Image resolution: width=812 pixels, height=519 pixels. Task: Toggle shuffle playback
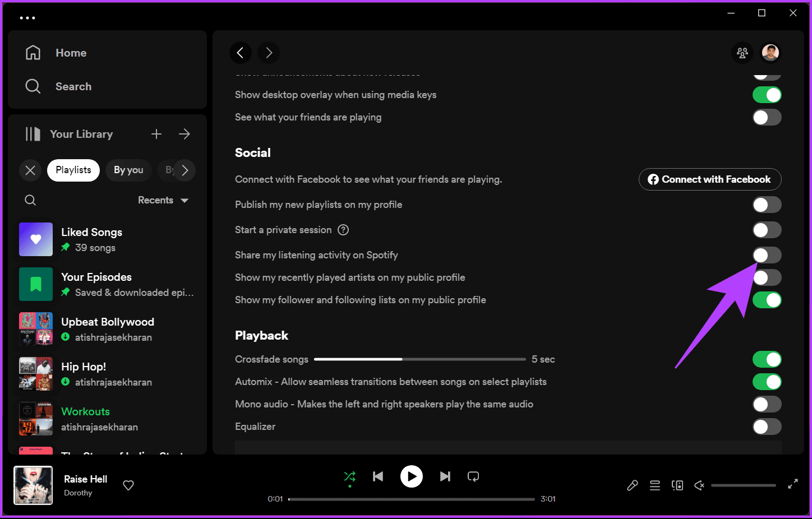click(349, 476)
